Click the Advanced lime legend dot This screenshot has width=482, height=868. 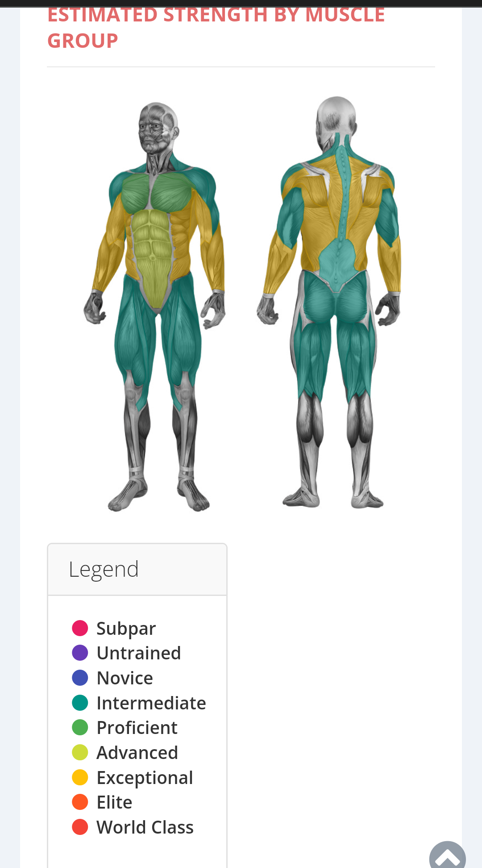(80, 752)
